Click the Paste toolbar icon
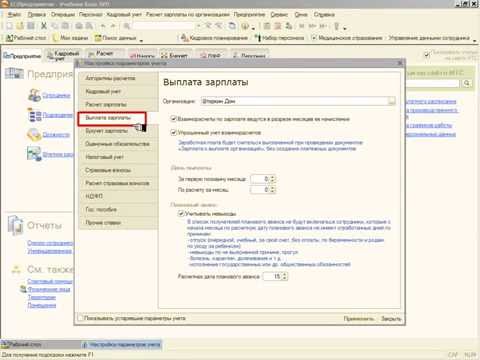The image size is (480, 360). [66, 26]
